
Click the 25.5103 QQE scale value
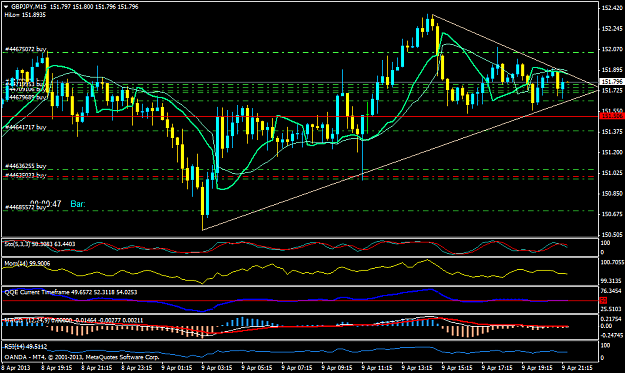point(612,309)
